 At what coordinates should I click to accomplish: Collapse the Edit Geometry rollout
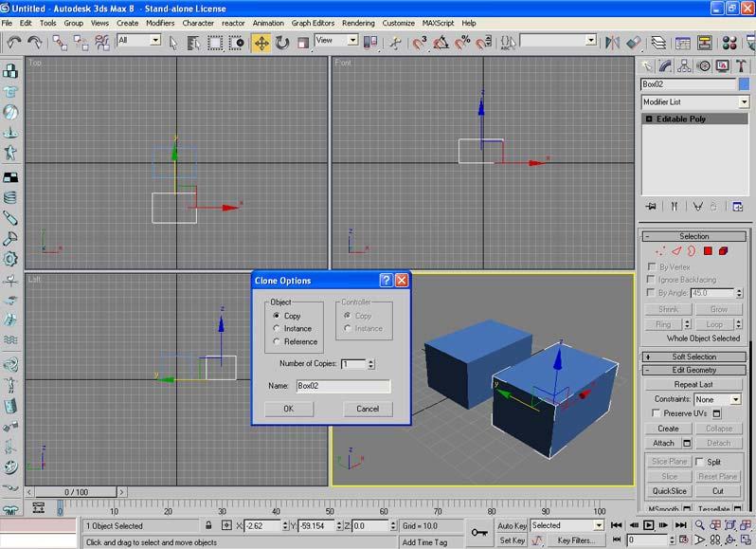693,370
